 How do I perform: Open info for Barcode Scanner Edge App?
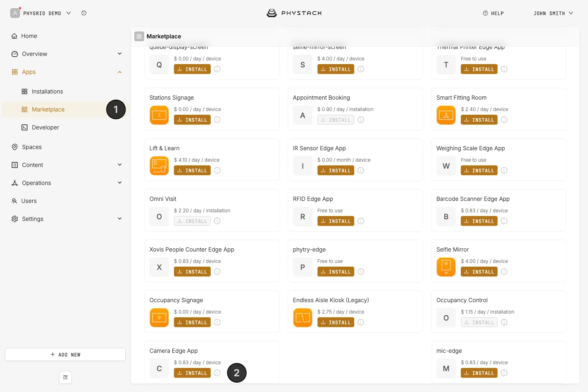pos(504,221)
